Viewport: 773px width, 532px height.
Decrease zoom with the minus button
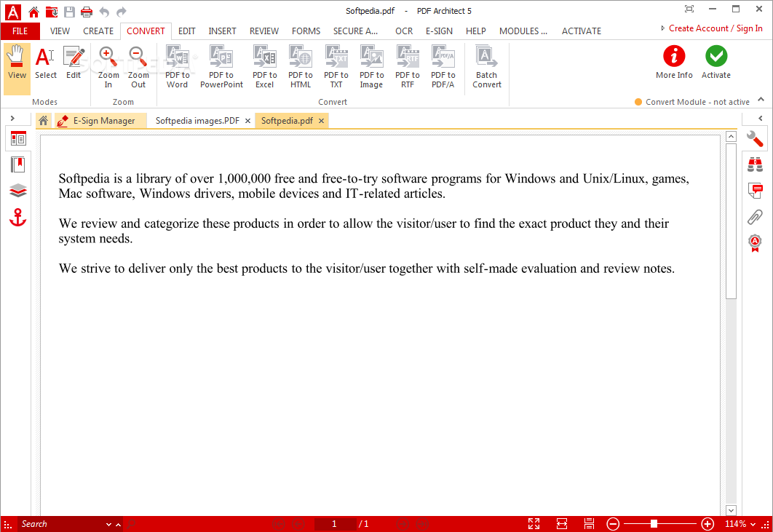[x=613, y=523]
